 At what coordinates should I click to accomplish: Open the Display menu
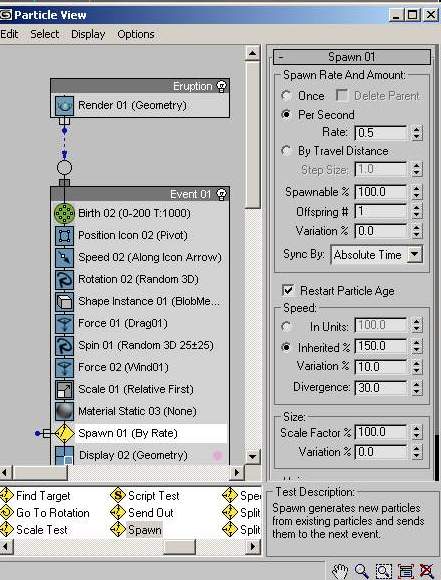(88, 34)
